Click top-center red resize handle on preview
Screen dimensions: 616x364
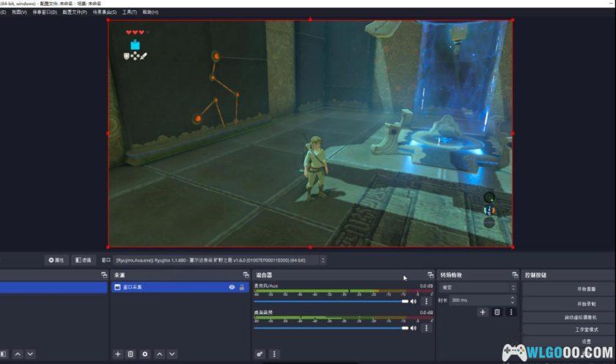coord(310,19)
